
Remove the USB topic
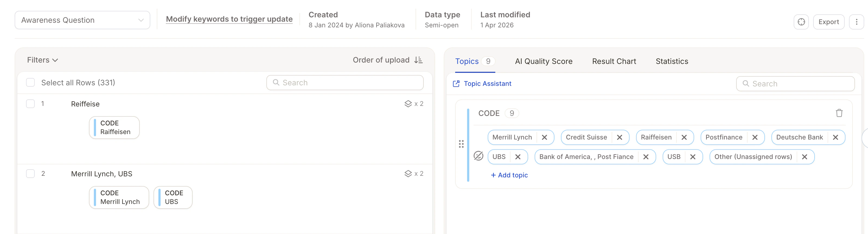pyautogui.click(x=693, y=157)
